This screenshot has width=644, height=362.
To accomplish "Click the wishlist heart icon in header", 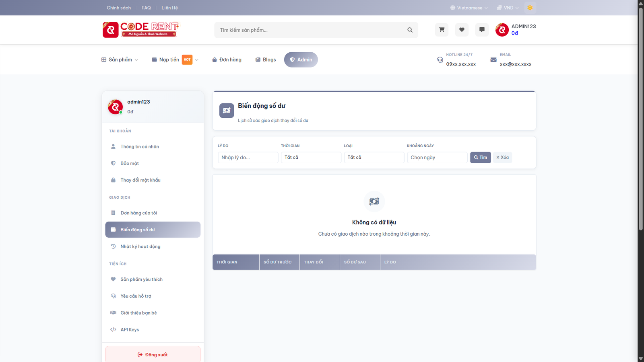I will click(462, 30).
